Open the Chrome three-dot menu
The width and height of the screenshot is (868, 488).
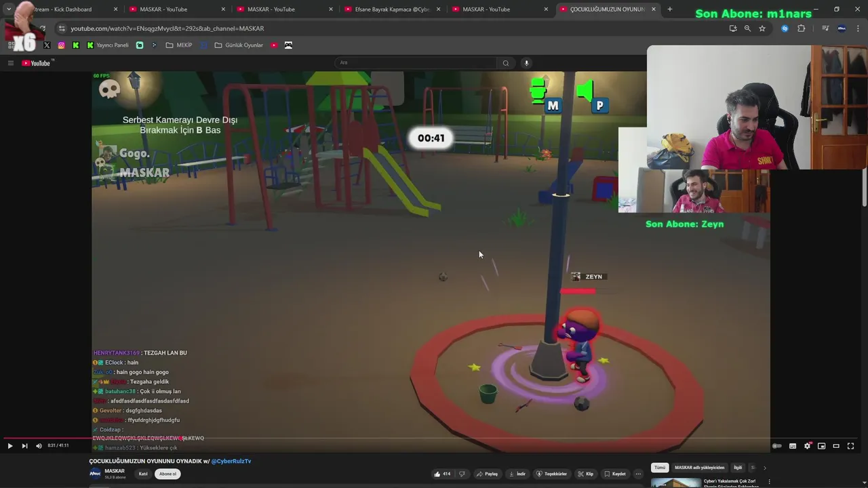point(858,28)
